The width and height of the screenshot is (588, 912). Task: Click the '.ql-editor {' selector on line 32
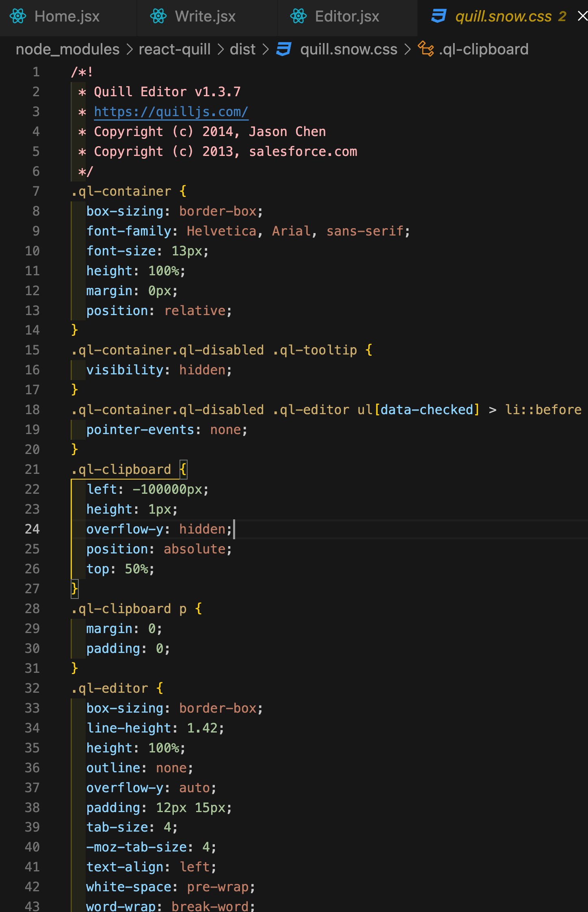click(117, 688)
